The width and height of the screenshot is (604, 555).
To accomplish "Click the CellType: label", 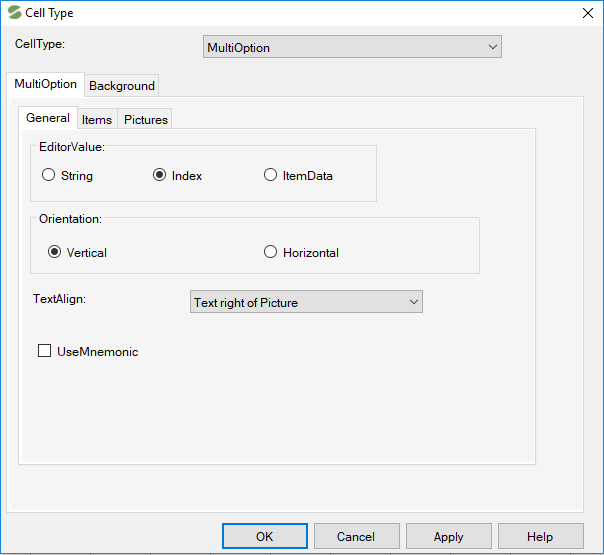I will [x=40, y=44].
